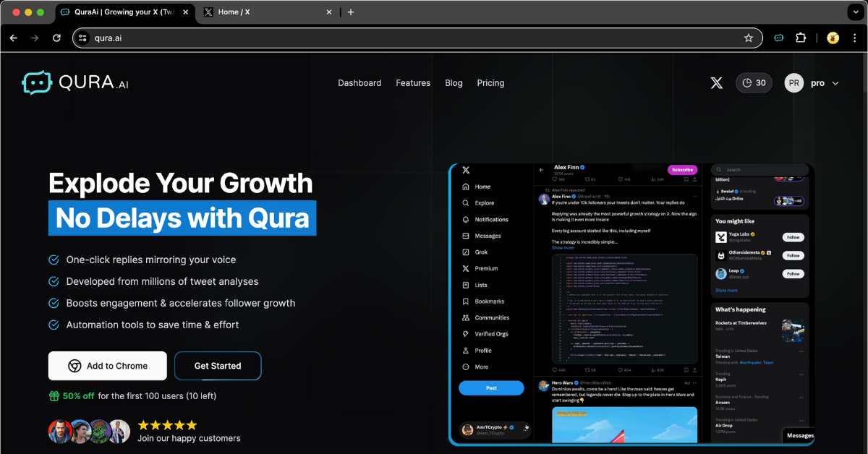Screen dimensions: 868x454
Task: Click Premium in the preview sidebar
Action: pos(480,268)
